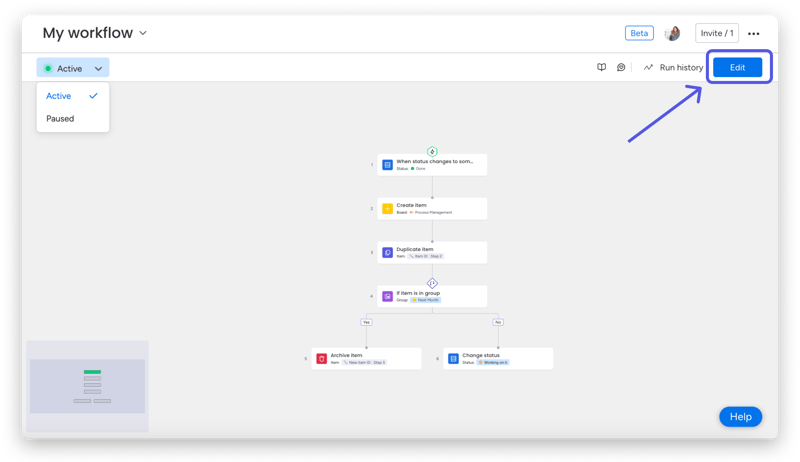
Task: Click the Help button
Action: 740,416
